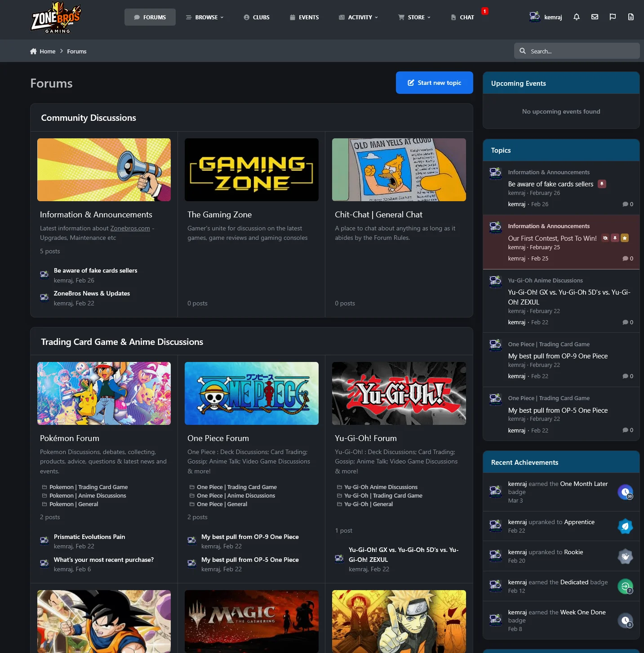Open Pokemon | Anime Discussions subforum
Viewport: 644px width, 653px height.
(x=88, y=496)
